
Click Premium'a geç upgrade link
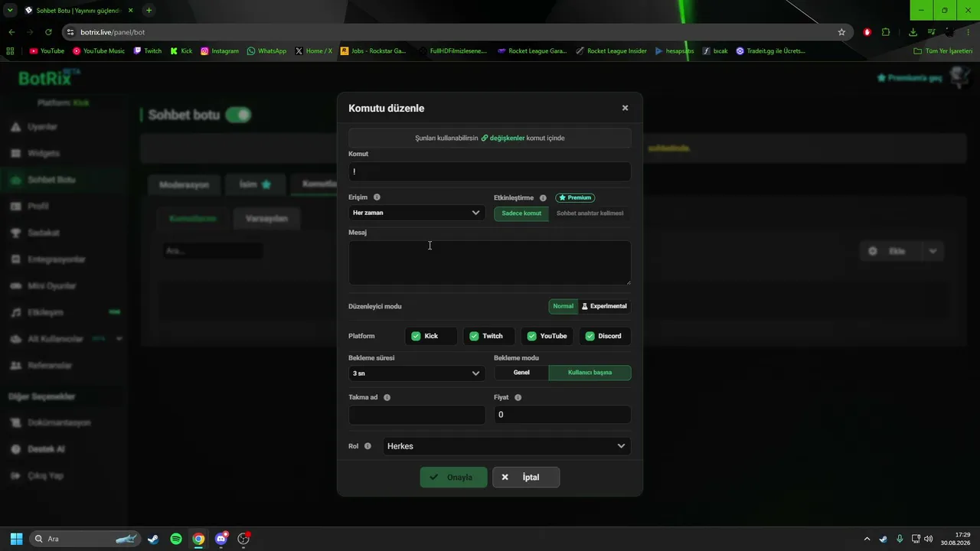click(x=910, y=78)
